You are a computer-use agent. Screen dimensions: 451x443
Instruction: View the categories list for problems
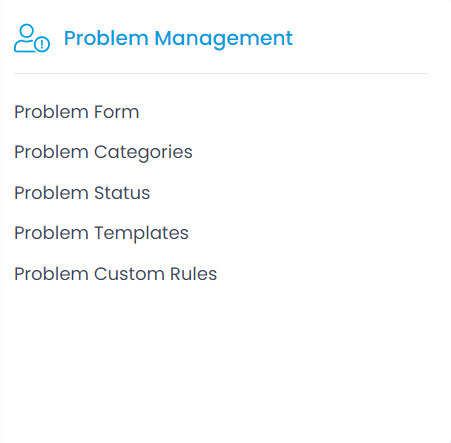(x=103, y=153)
